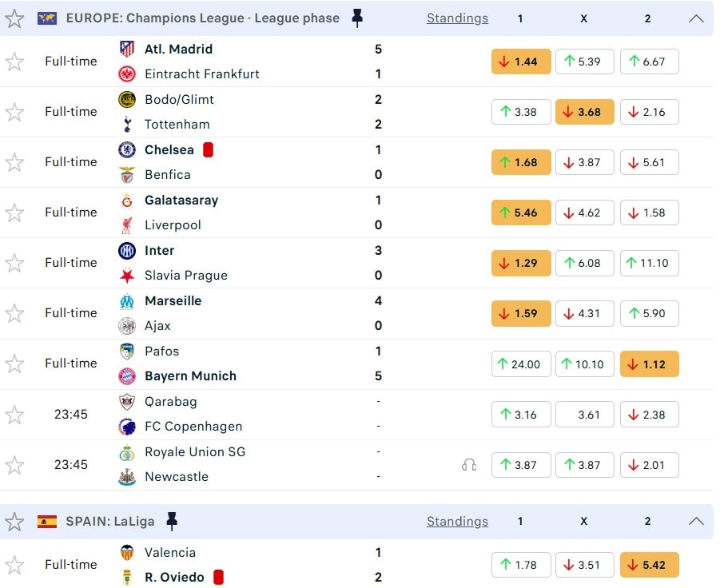Star the Galatasaray vs Liverpool match

coord(14,213)
